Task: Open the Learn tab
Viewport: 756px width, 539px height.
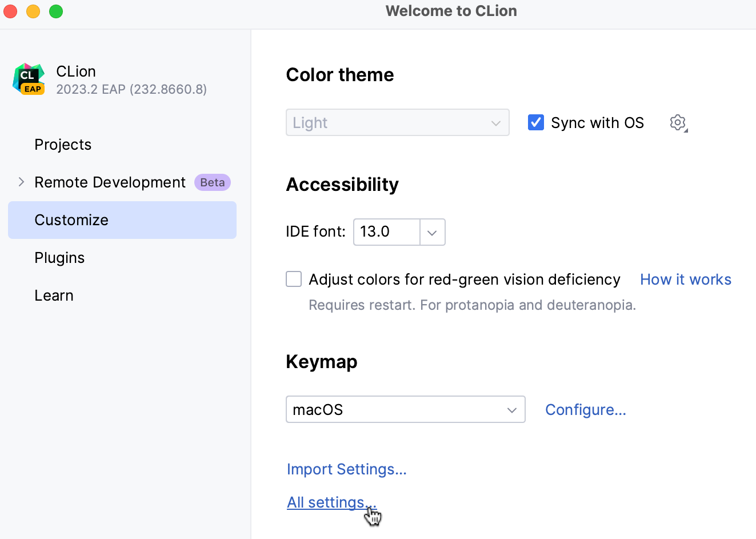Action: (x=54, y=296)
